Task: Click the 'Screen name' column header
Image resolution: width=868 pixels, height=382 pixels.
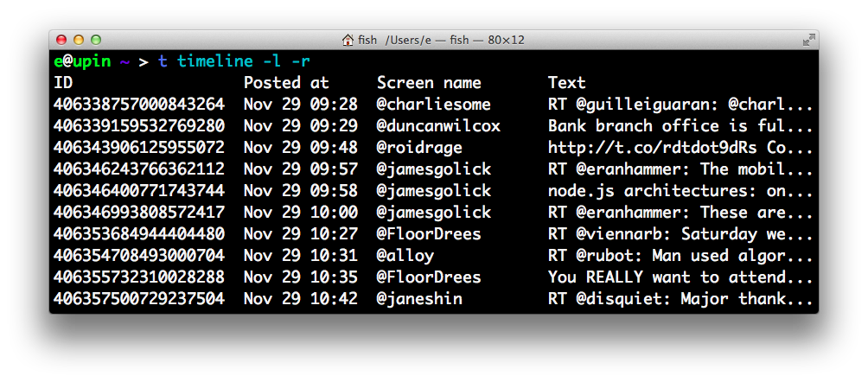Action: [x=429, y=83]
